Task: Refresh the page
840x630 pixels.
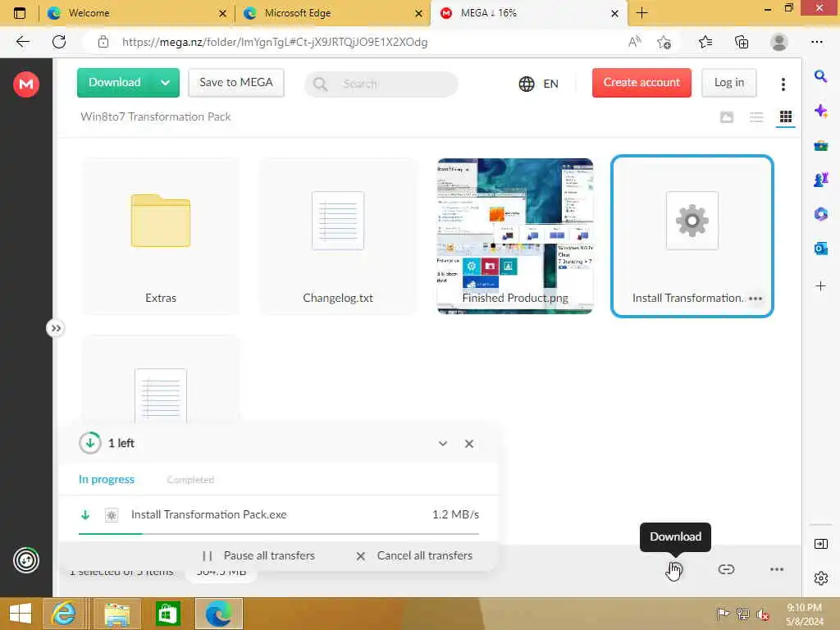Action: (59, 42)
